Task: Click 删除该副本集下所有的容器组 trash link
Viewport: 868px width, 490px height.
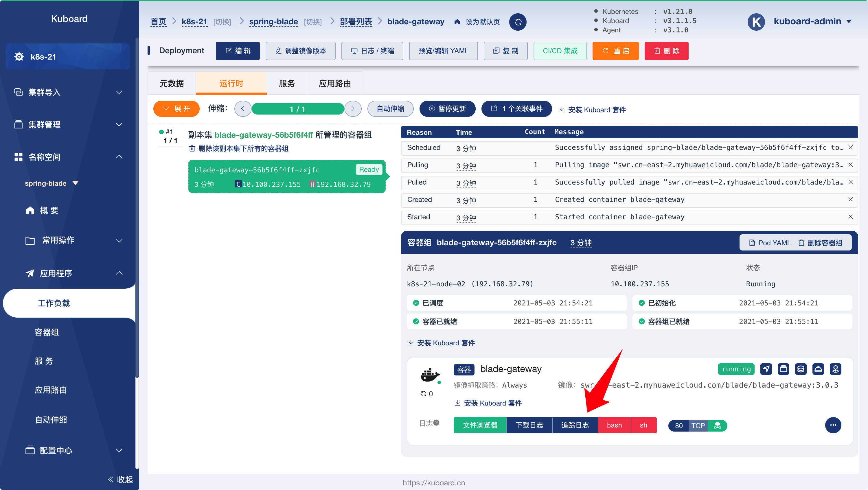Action: click(239, 148)
